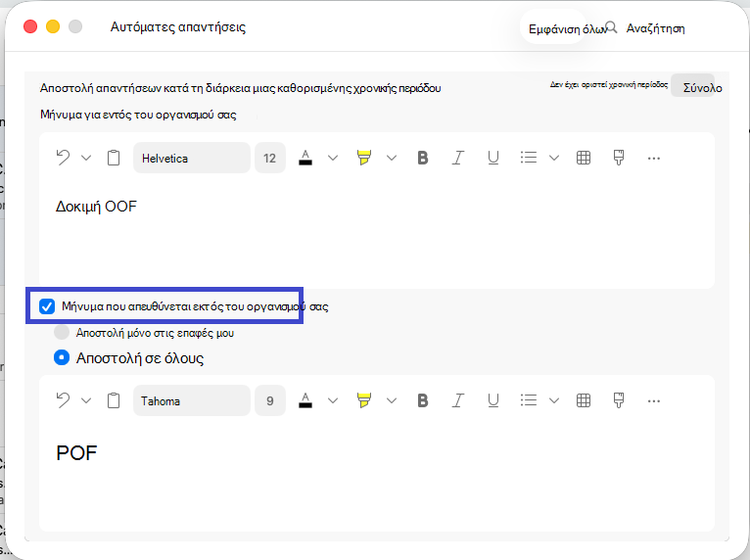Change font size 9 field

click(270, 400)
